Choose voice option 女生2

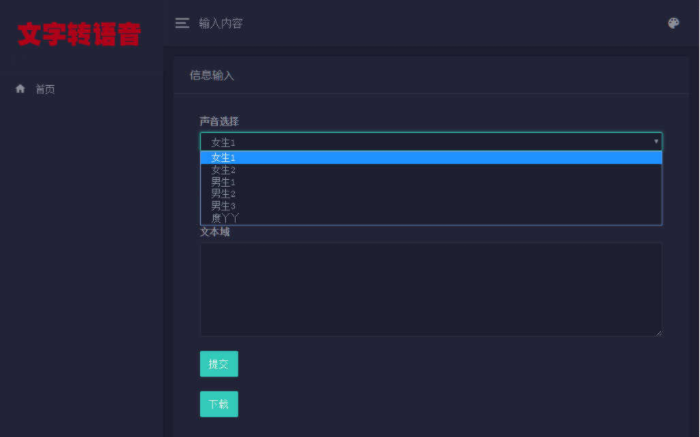431,170
